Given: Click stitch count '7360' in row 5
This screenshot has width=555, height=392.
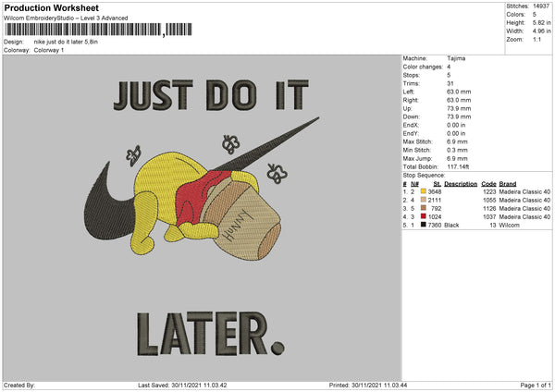Looking at the screenshot, I should coord(435,225).
